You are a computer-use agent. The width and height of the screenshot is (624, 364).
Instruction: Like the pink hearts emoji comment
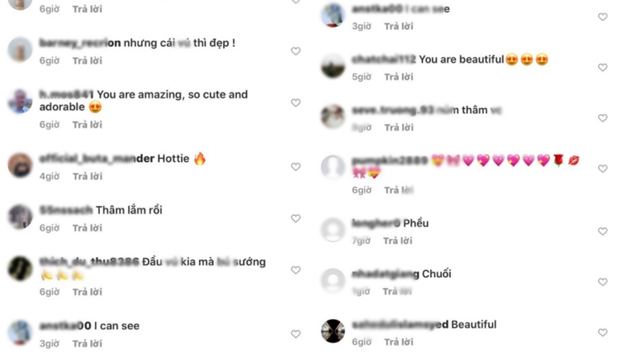[603, 169]
